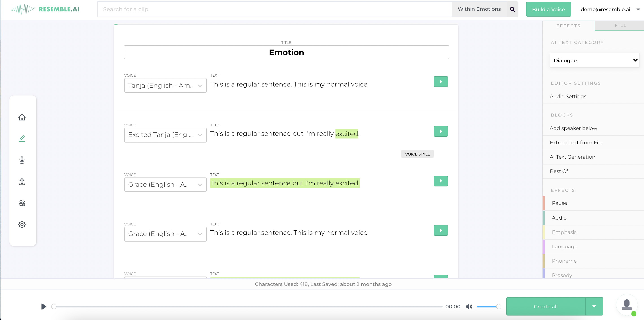Screen dimensions: 644x320
Task: Click the playback play button at bottom
Action: click(x=44, y=307)
